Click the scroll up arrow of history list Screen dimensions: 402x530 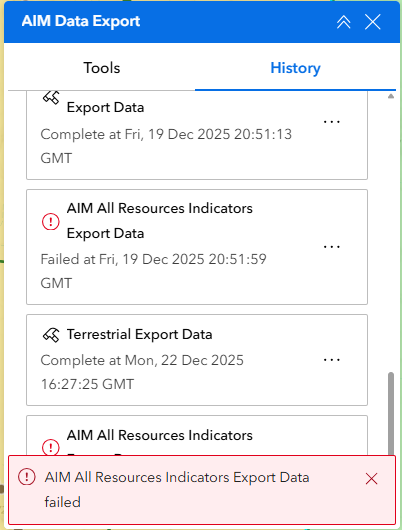point(391,96)
